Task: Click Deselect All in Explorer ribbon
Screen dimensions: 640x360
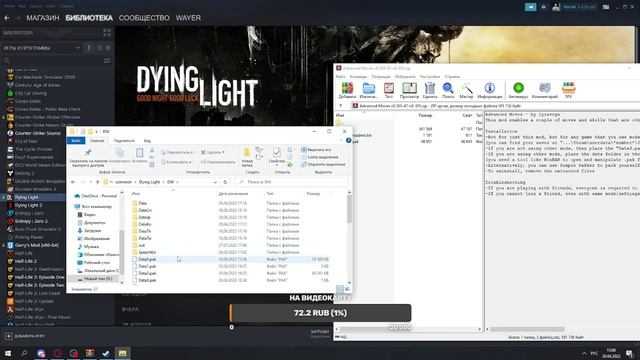Action: pyautogui.click(x=320, y=157)
